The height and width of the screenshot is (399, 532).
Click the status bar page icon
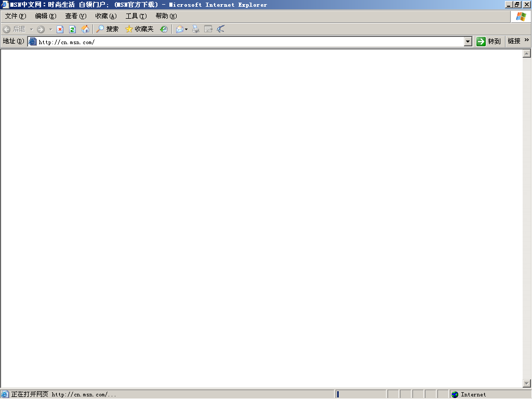5,394
